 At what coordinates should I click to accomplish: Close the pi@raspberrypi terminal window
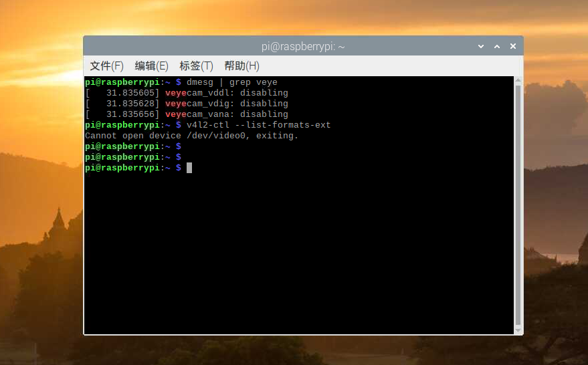tap(513, 46)
